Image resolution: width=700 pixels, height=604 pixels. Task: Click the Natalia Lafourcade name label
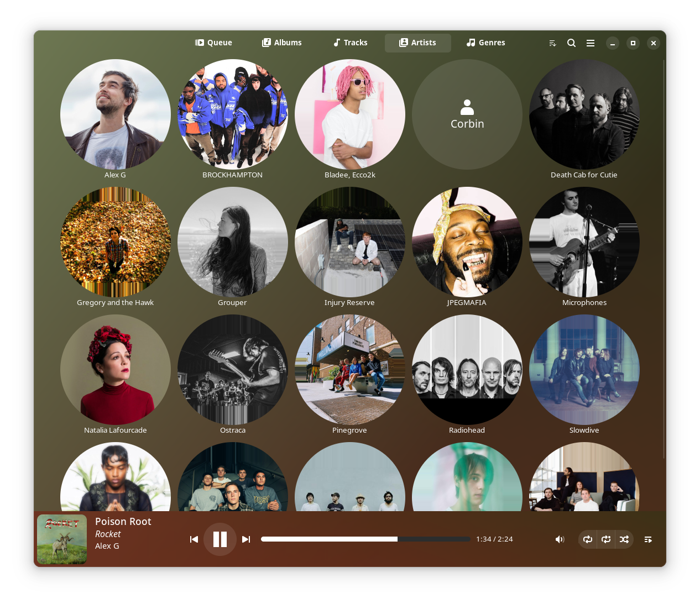pos(116,430)
